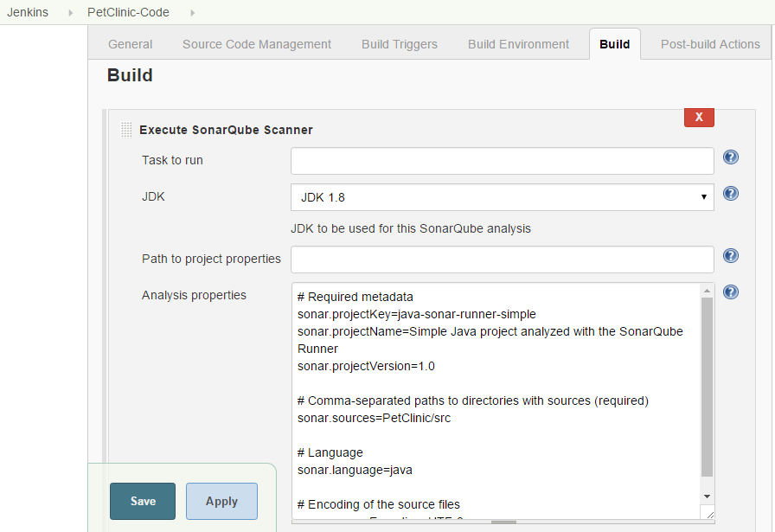Switch to Source Code Management tab

[x=257, y=44]
